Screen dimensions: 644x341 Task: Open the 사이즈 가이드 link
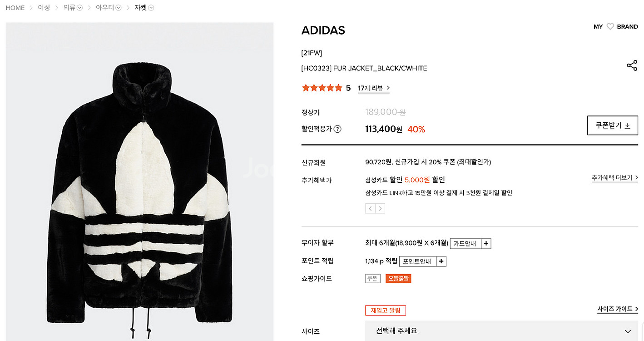[618, 309]
